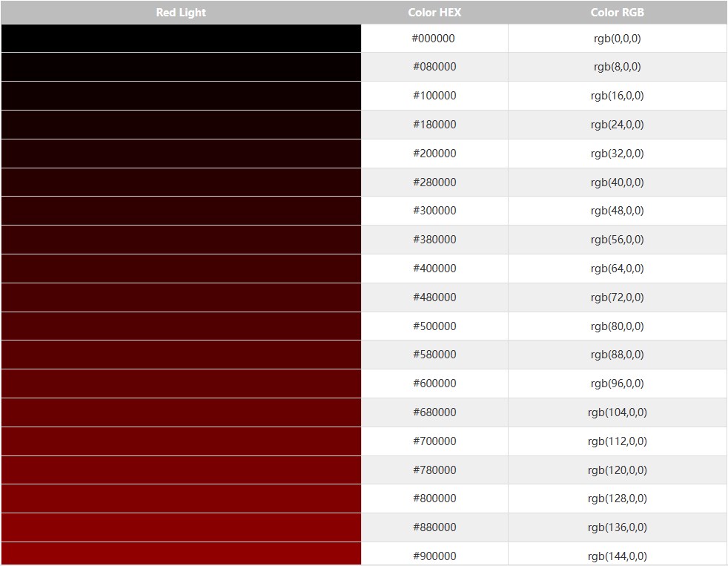
Task: Click the hex value #080000
Action: [434, 67]
